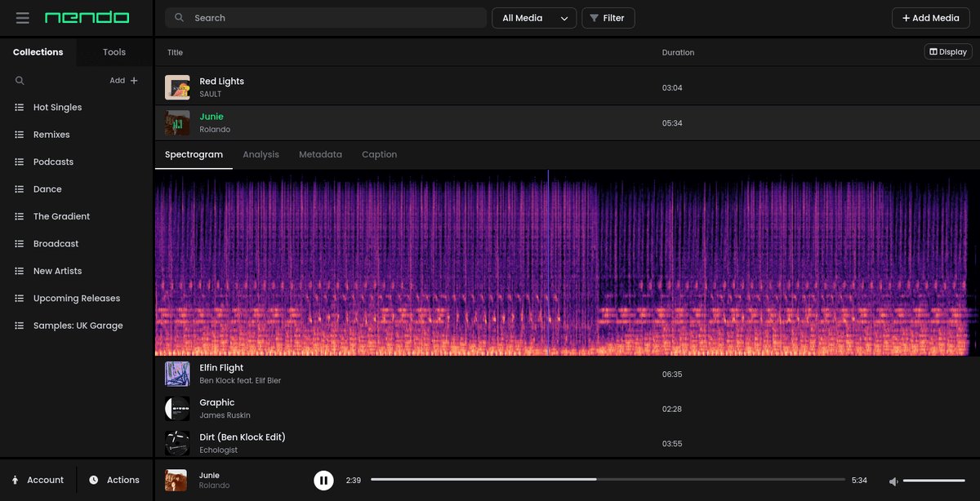Screen dimensions: 980x501
Task: Adjust the volume slider
Action: pos(933,481)
